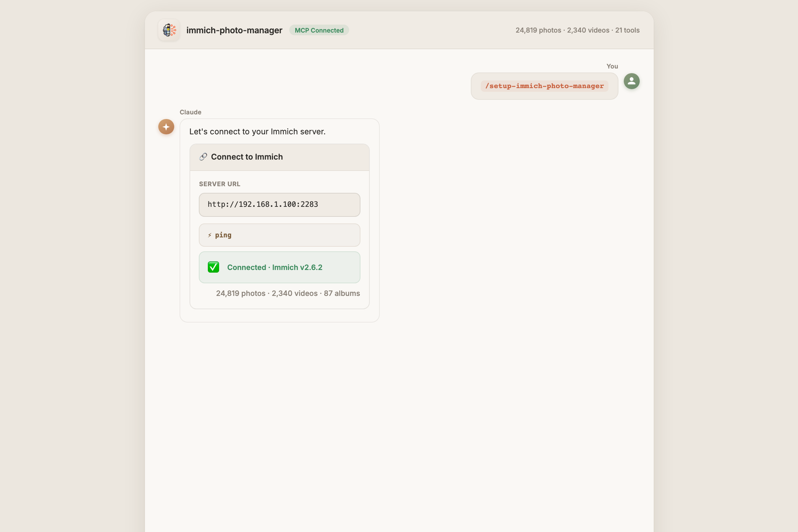Click the /setup-immich-photo-manager command chip
798x532 pixels.
coord(544,86)
